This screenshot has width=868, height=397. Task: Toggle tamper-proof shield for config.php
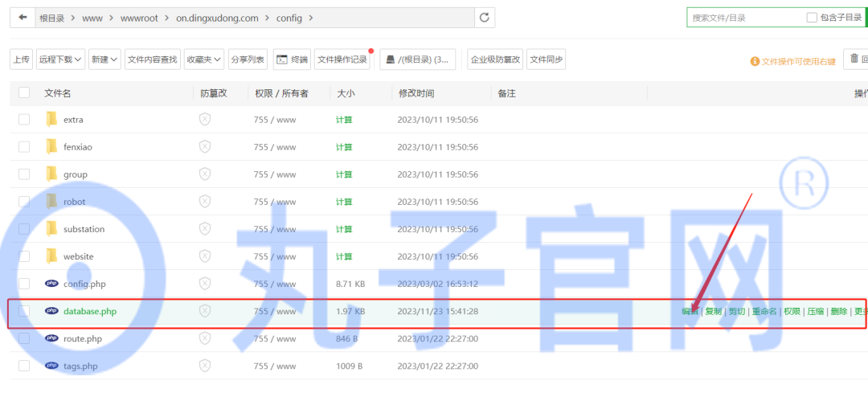tap(205, 284)
